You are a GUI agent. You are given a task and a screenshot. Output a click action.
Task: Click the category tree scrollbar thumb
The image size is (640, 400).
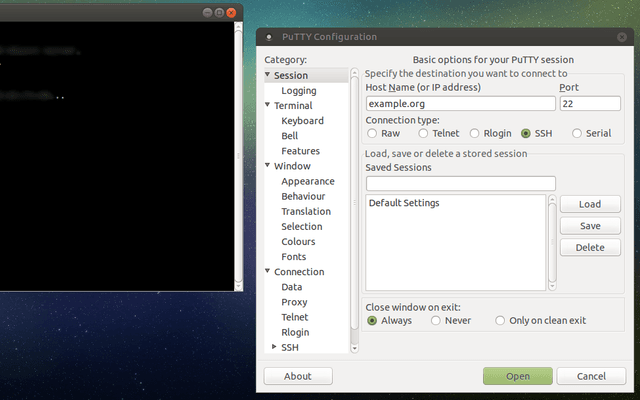tap(354, 203)
